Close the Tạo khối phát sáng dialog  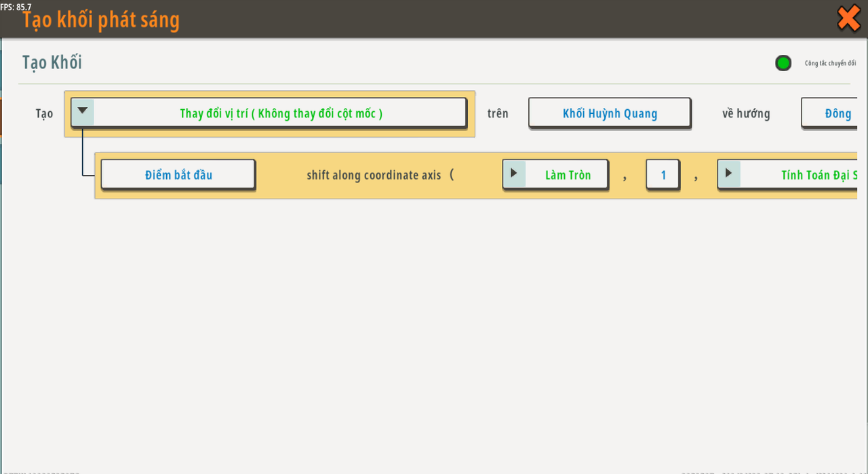coord(848,18)
